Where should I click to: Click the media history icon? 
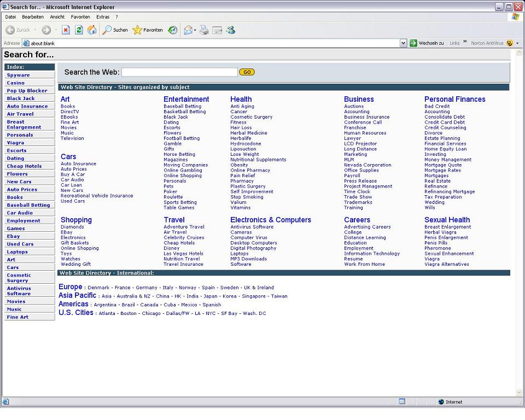point(173,30)
